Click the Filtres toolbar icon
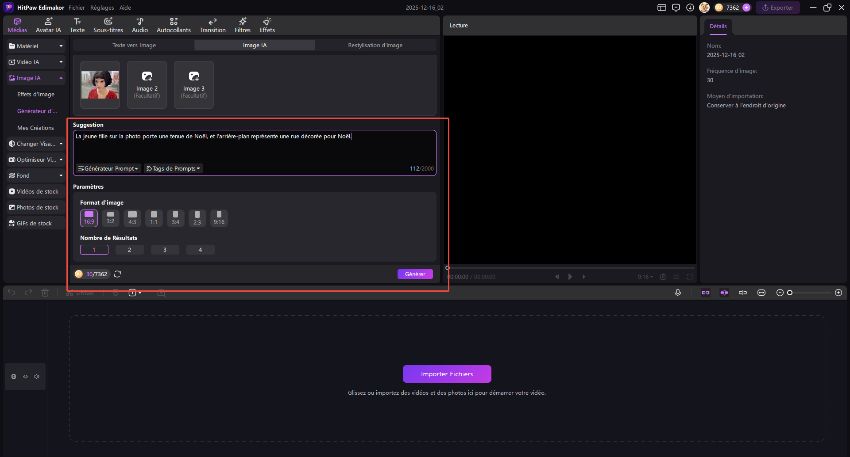 pos(241,24)
